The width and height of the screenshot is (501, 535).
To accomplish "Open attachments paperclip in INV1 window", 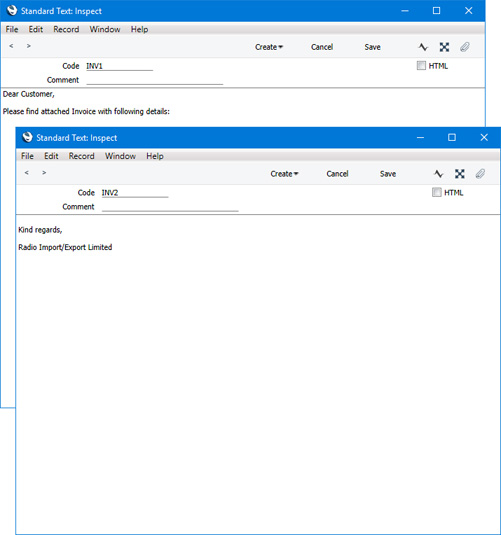I will 464,47.
